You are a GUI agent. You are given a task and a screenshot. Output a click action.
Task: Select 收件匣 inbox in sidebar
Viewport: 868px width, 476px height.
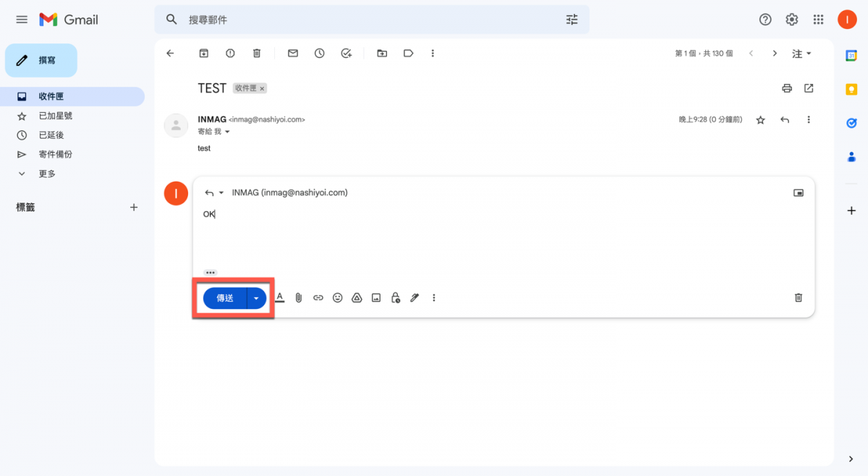click(x=72, y=96)
